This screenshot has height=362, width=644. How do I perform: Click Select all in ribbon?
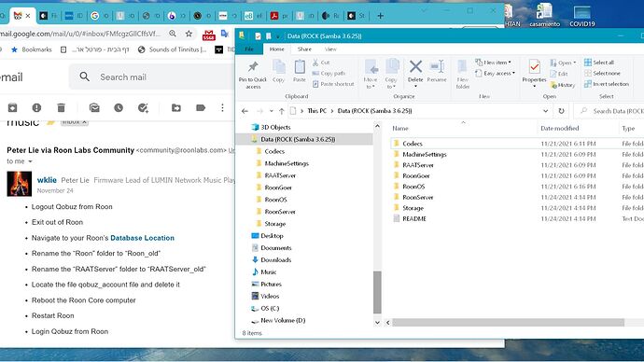click(599, 63)
